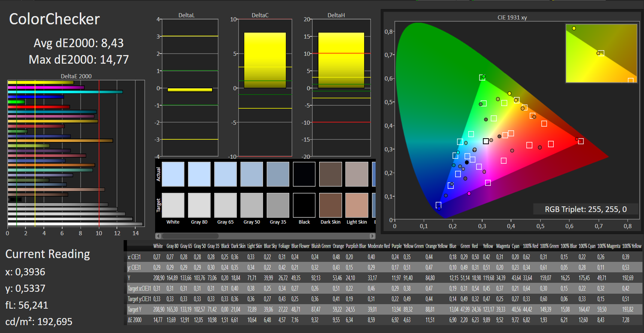This screenshot has width=644, height=333.
Task: Click the Foliage column header
Action: point(284,246)
